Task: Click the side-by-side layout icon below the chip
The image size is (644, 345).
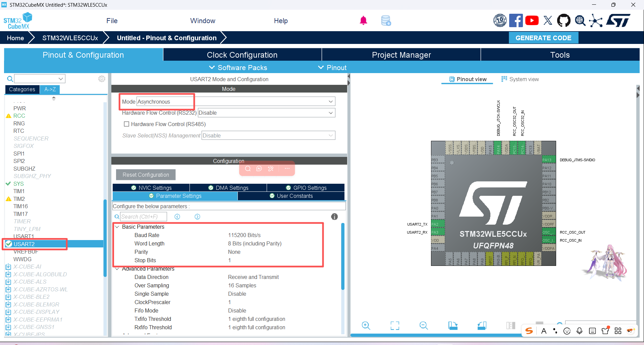Action: (511, 326)
